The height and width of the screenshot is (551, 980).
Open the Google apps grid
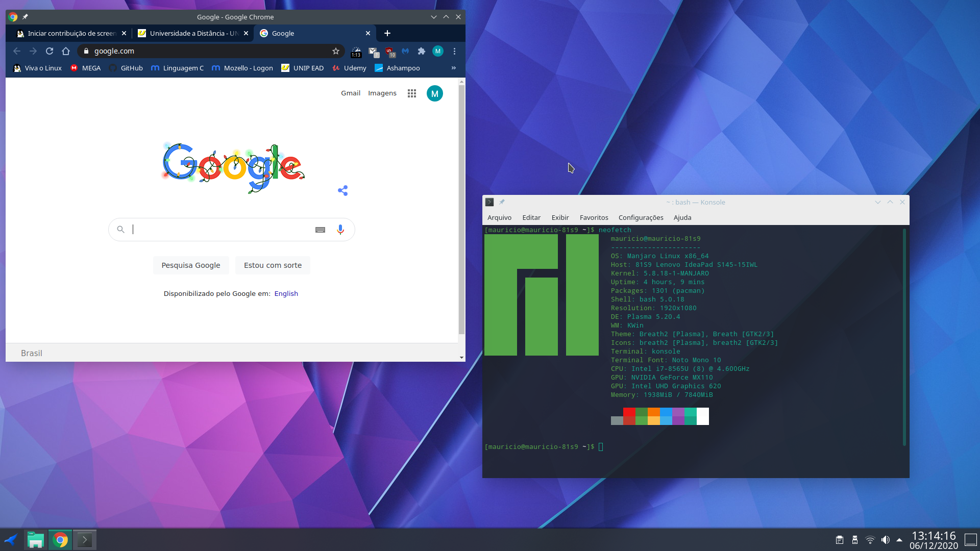point(412,93)
